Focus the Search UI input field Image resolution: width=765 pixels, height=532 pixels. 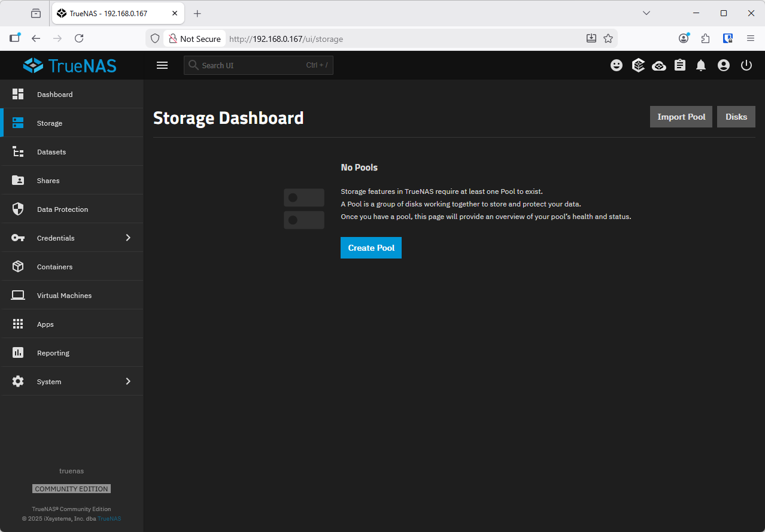(259, 65)
